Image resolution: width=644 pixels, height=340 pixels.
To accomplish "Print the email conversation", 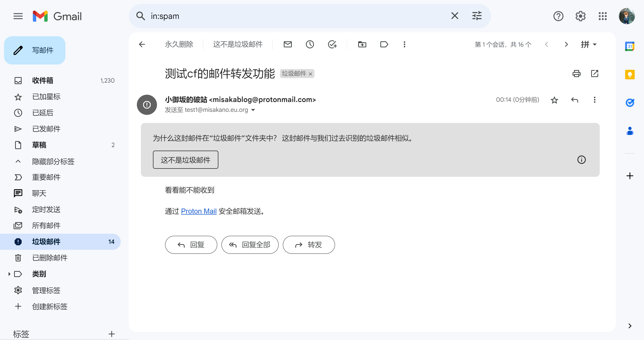I will coord(576,74).
